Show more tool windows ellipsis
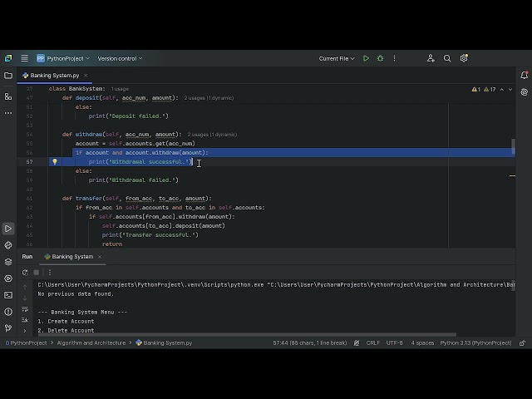Image resolution: width=532 pixels, height=399 pixels. [x=8, y=113]
